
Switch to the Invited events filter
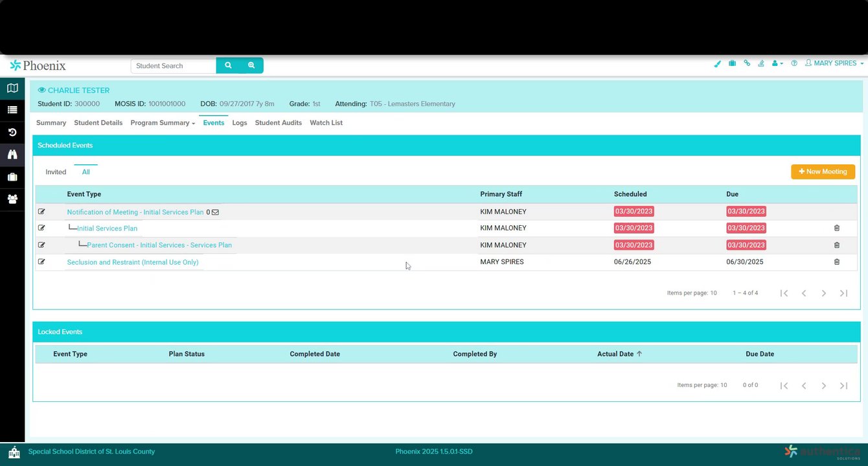point(56,172)
